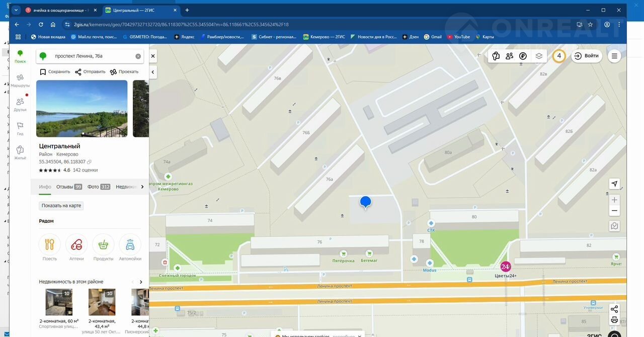Toggle the ruble price layer on map
The height and width of the screenshot is (337, 644).
click(x=523, y=56)
